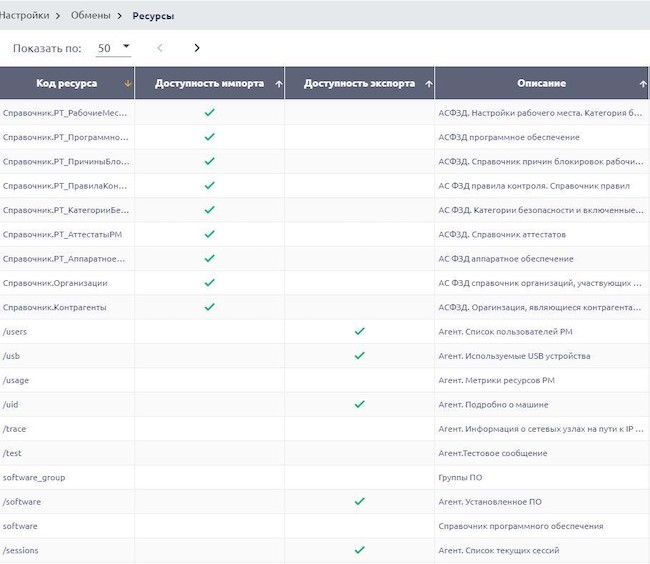Open Обмены breadcrumb
Image resolution: width=650 pixels, height=564 pixels.
coord(91,16)
